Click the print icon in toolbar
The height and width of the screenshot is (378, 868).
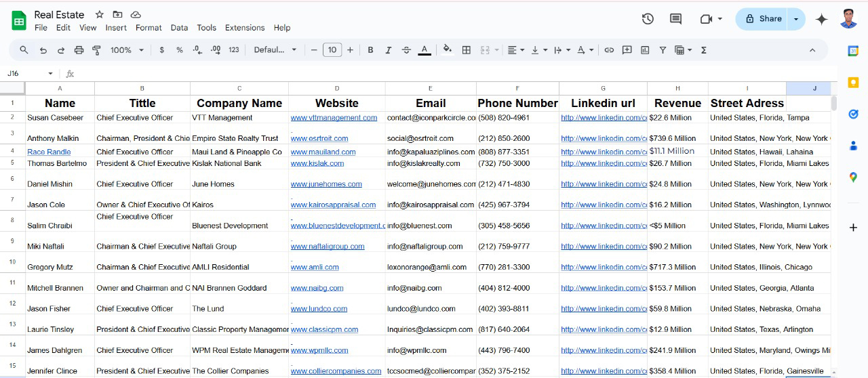tap(79, 50)
